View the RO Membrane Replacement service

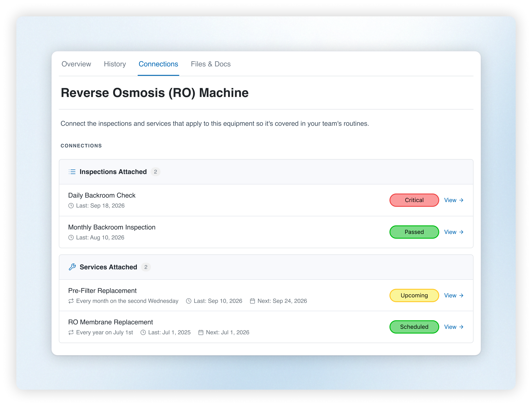click(454, 327)
